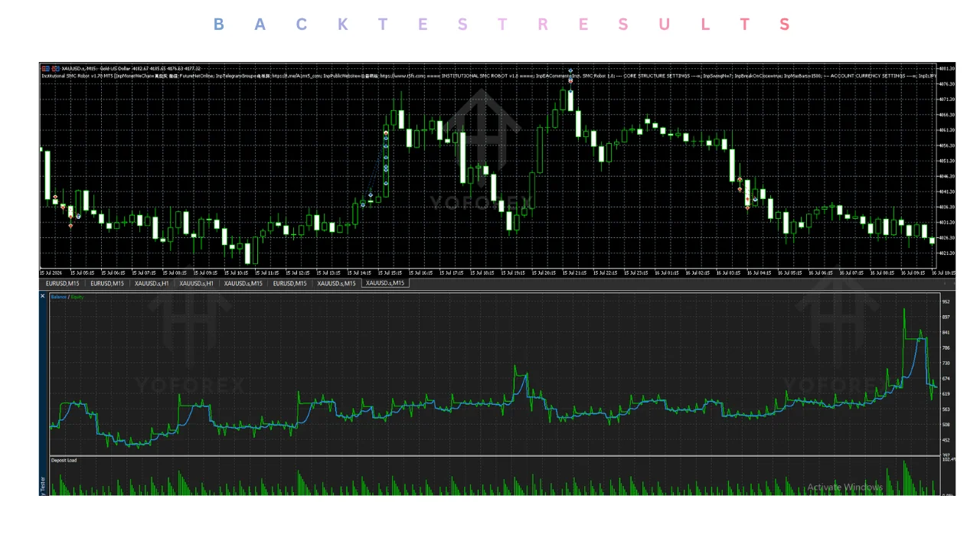Click the 15 Jul 15:15 time label
The image size is (980, 551).
tap(390, 272)
